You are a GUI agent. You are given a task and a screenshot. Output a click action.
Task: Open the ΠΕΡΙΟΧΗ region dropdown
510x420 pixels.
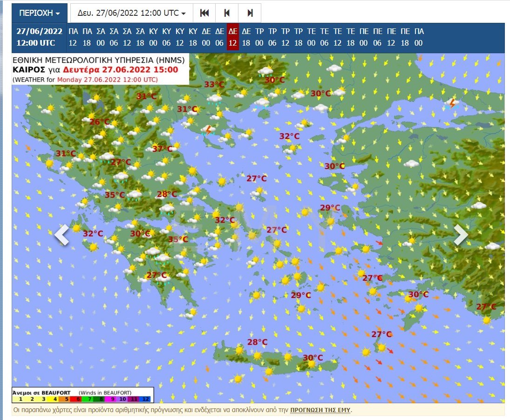[x=39, y=13]
